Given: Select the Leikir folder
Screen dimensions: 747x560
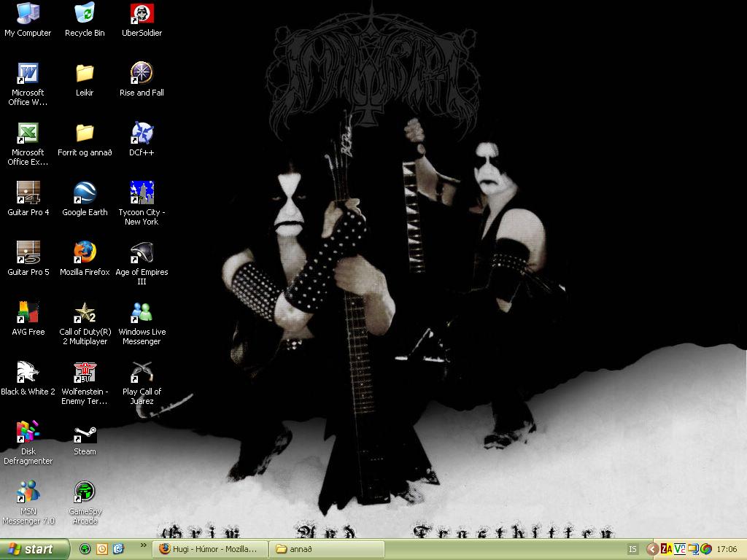Looking at the screenshot, I should (85, 80).
